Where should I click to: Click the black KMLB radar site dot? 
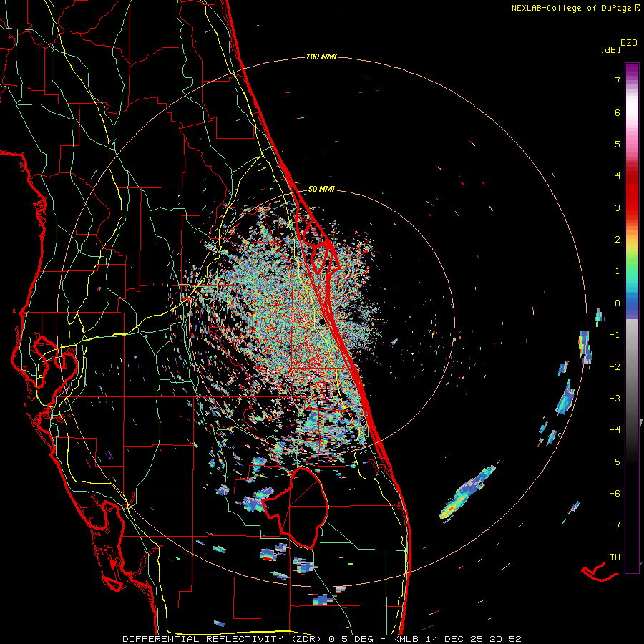coord(323,322)
